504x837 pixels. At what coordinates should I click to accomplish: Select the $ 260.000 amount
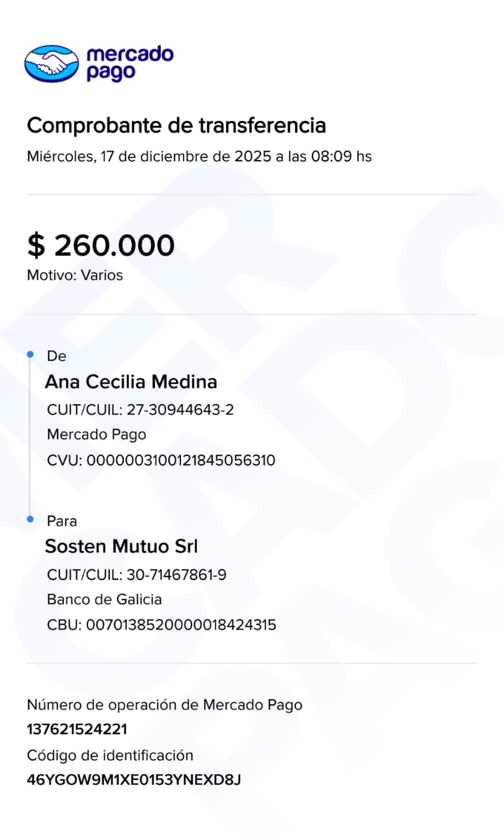point(101,245)
